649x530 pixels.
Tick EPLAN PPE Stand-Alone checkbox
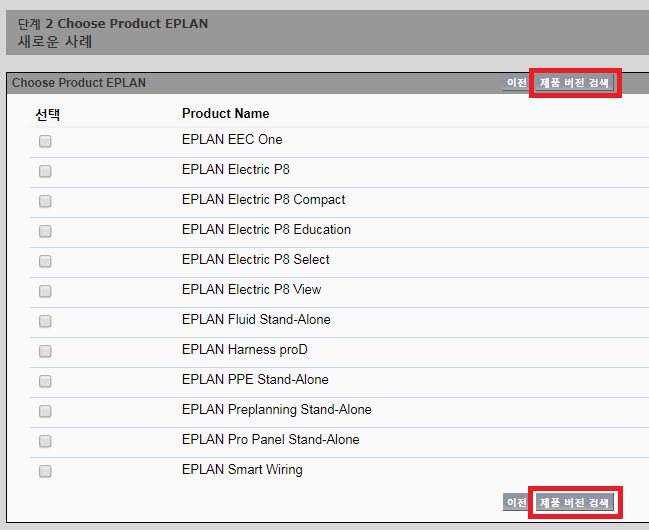click(45, 381)
